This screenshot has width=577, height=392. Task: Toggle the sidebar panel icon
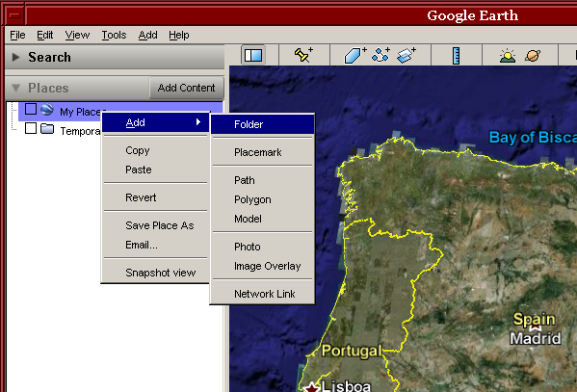253,55
